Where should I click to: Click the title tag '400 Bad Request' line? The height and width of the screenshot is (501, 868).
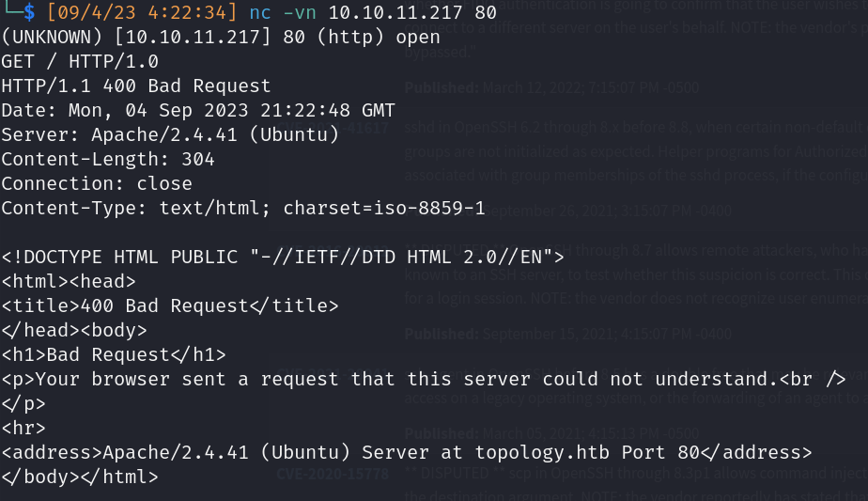170,305
